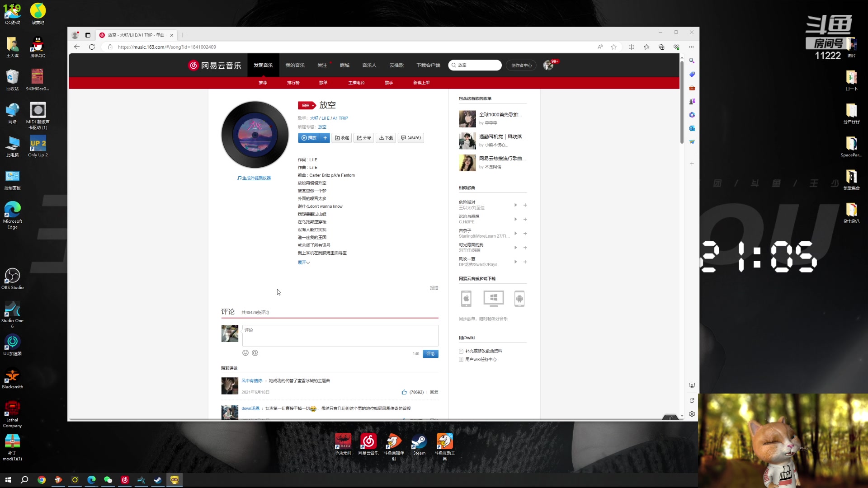Select 歌手 in the red sub-navigation
This screenshot has width=868, height=488.
click(x=389, y=83)
